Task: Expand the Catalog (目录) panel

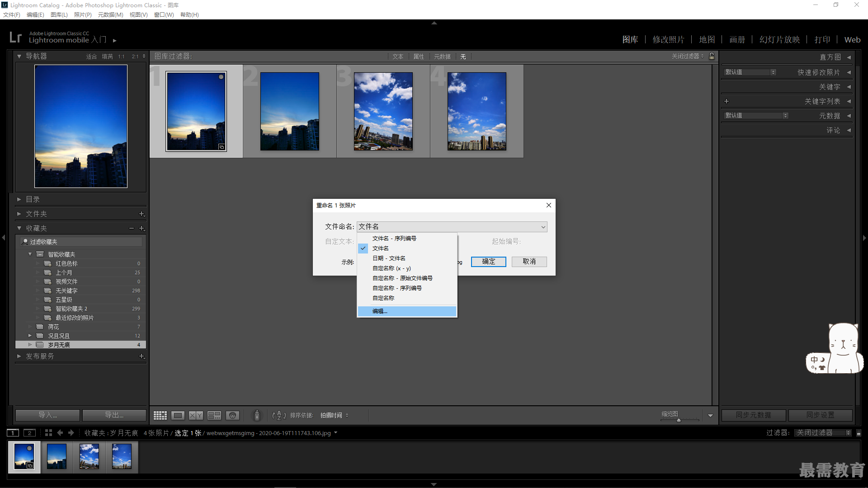Action: [19, 199]
